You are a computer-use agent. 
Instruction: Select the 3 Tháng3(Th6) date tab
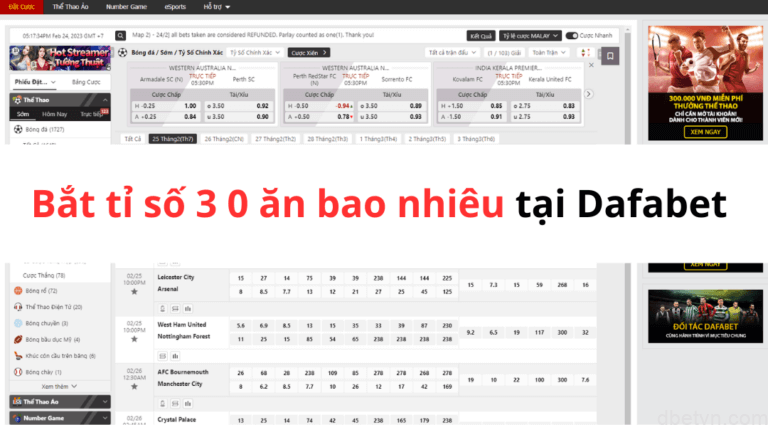[x=476, y=139]
